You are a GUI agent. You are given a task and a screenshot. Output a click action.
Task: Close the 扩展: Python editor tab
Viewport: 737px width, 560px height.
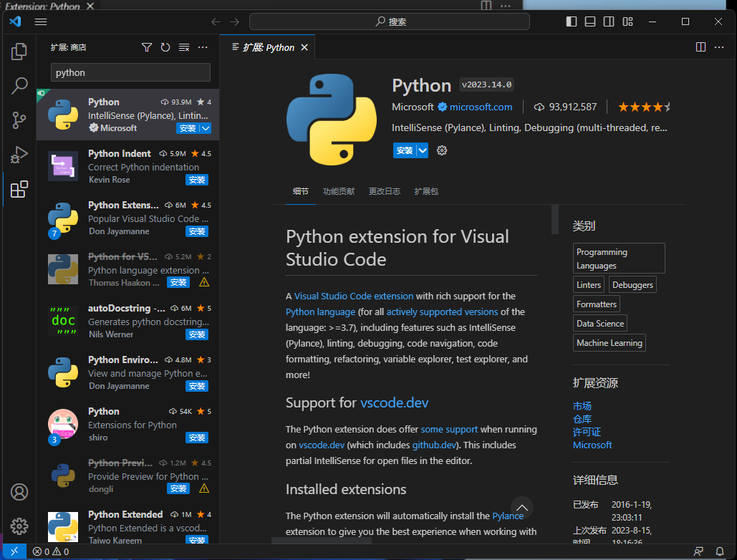click(304, 47)
